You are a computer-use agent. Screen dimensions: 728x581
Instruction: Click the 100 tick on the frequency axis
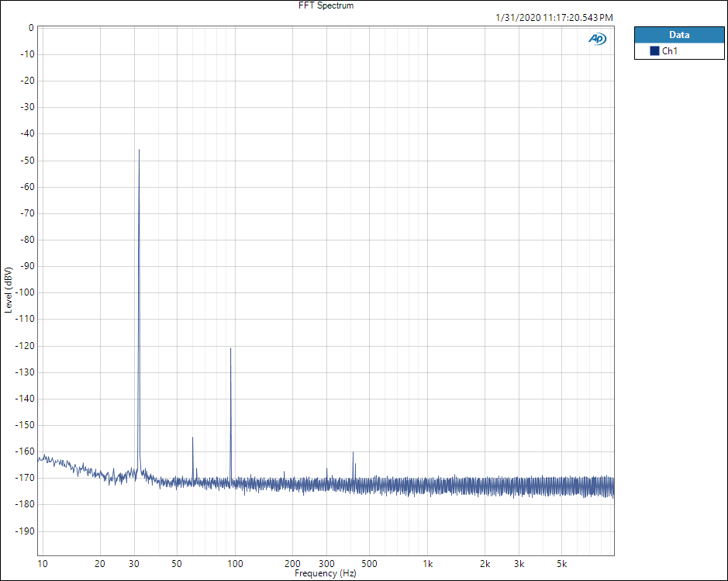tap(235, 564)
